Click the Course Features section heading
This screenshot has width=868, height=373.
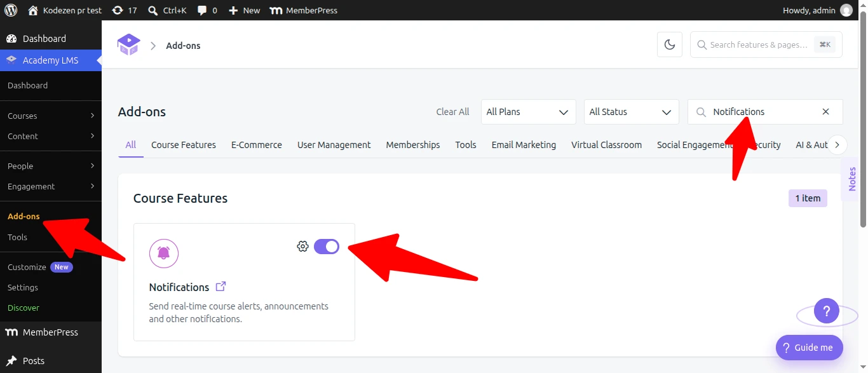180,198
